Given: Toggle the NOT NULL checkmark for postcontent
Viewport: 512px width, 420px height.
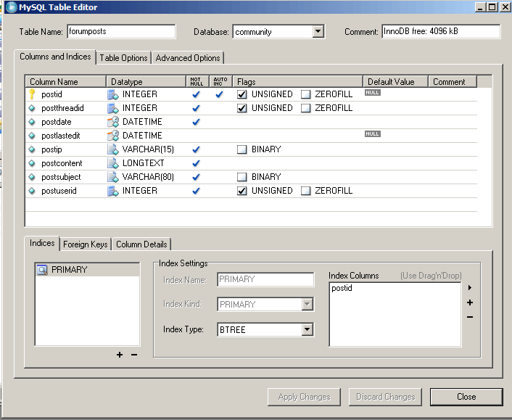Looking at the screenshot, I should coord(196,163).
